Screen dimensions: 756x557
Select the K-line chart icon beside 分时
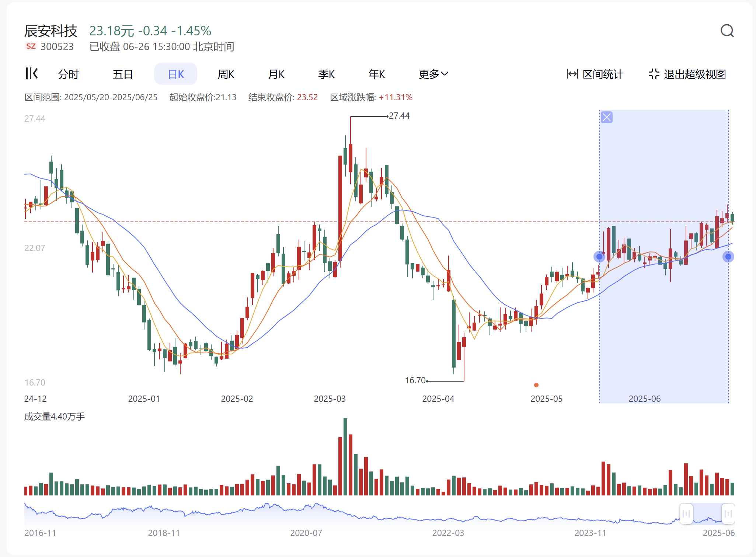pos(32,74)
